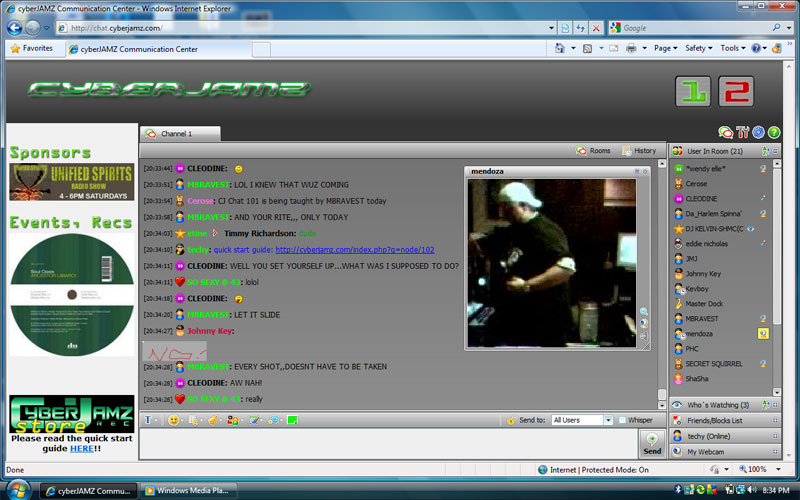Screen dimensions: 800x500
Task: Open the tools options icon
Action: coord(743,133)
